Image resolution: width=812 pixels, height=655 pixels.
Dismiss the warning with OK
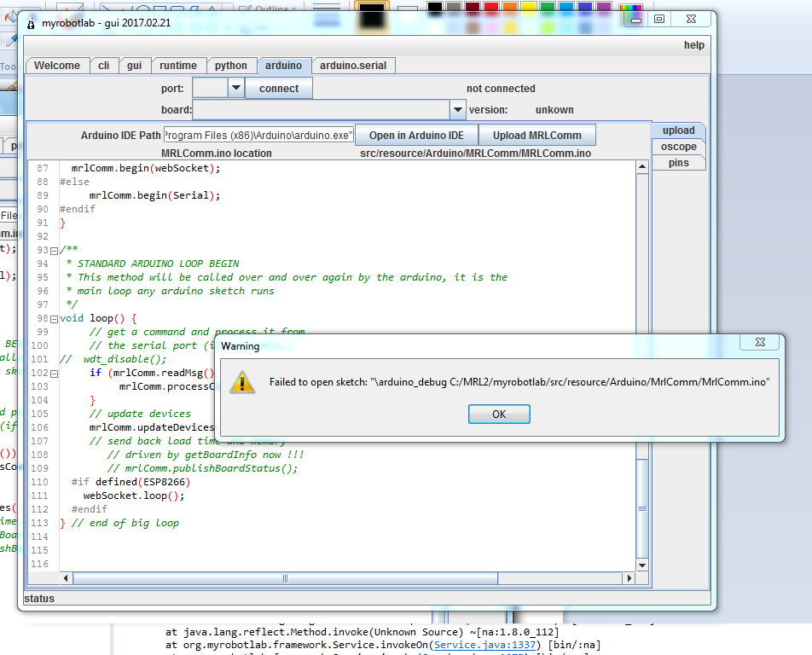499,414
